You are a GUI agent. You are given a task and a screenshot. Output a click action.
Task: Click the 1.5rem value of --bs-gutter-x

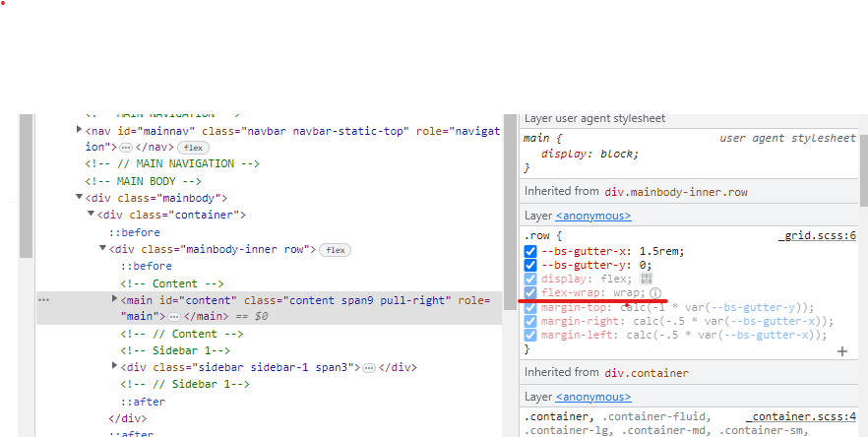click(x=658, y=251)
